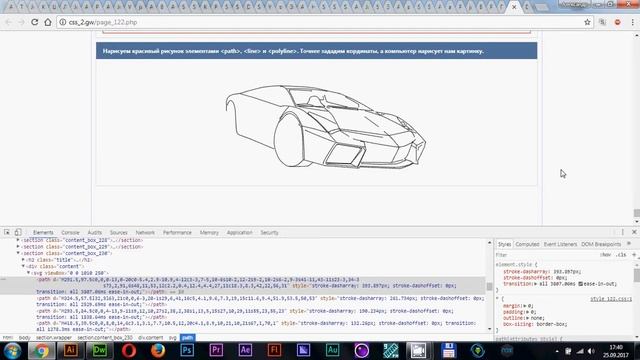Select section.wrapper in the DOM breadcrumb
Viewport: 640px width, 360px height.
[x=54, y=338]
